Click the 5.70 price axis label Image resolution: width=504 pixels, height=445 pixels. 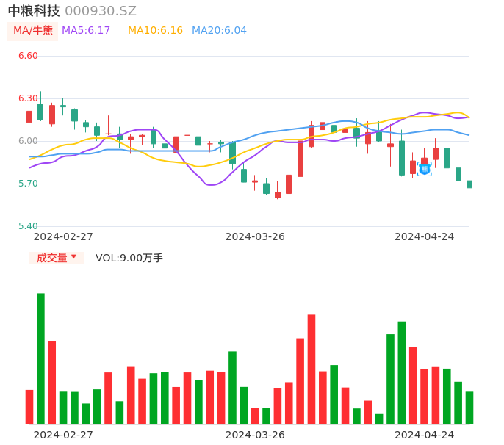28,184
